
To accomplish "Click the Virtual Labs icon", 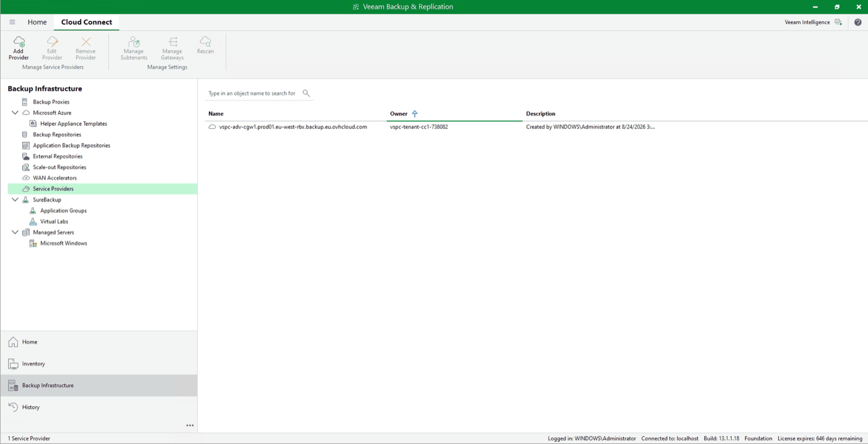I will 33,221.
